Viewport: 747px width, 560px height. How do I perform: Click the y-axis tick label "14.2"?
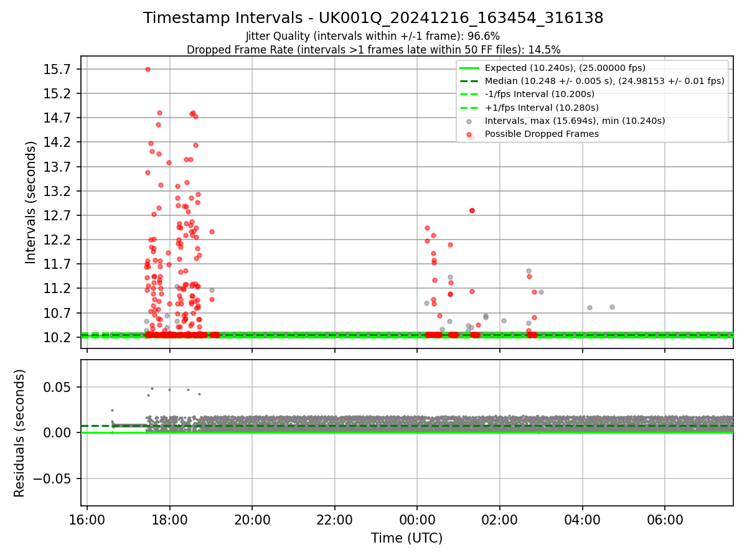tap(57, 142)
